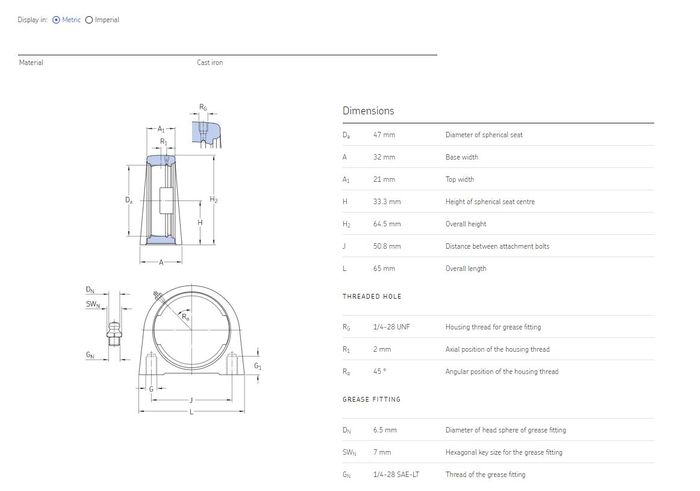Click the Rα angle label in front view
This screenshot has width=700, height=491.
pyautogui.click(x=186, y=316)
